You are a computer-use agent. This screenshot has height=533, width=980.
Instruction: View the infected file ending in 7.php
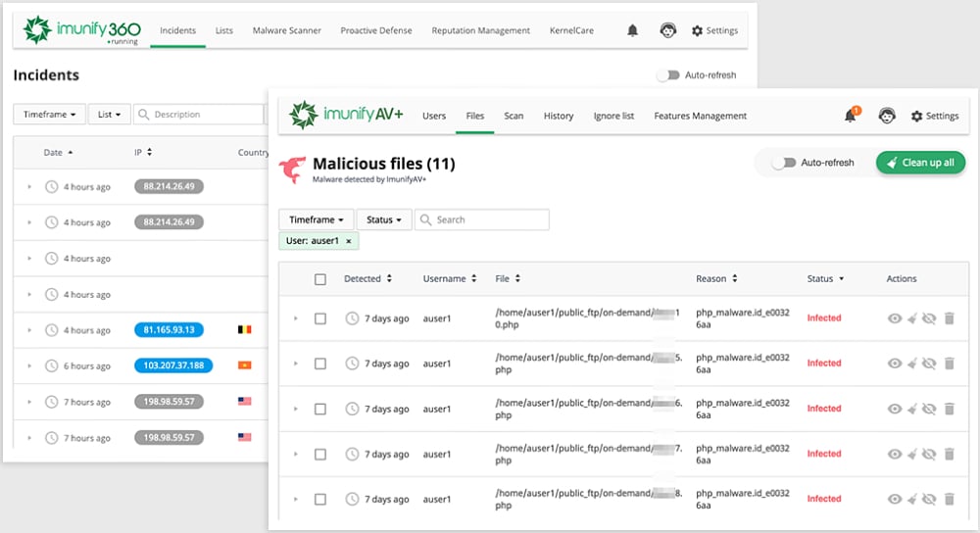click(x=895, y=454)
